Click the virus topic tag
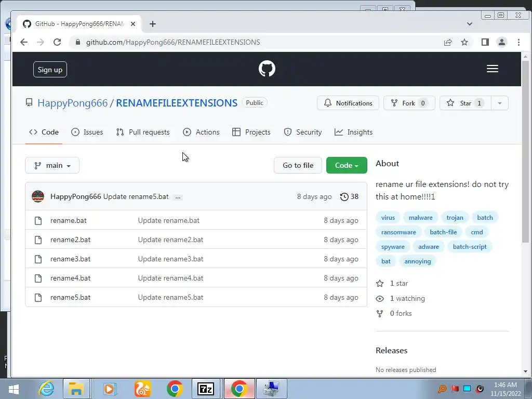The image size is (532, 399). [x=388, y=218]
